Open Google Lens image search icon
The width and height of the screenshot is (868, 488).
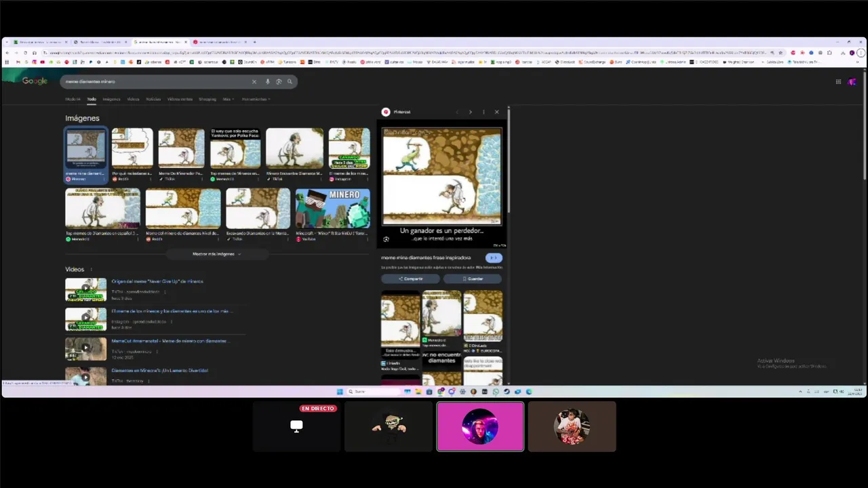pyautogui.click(x=279, y=81)
